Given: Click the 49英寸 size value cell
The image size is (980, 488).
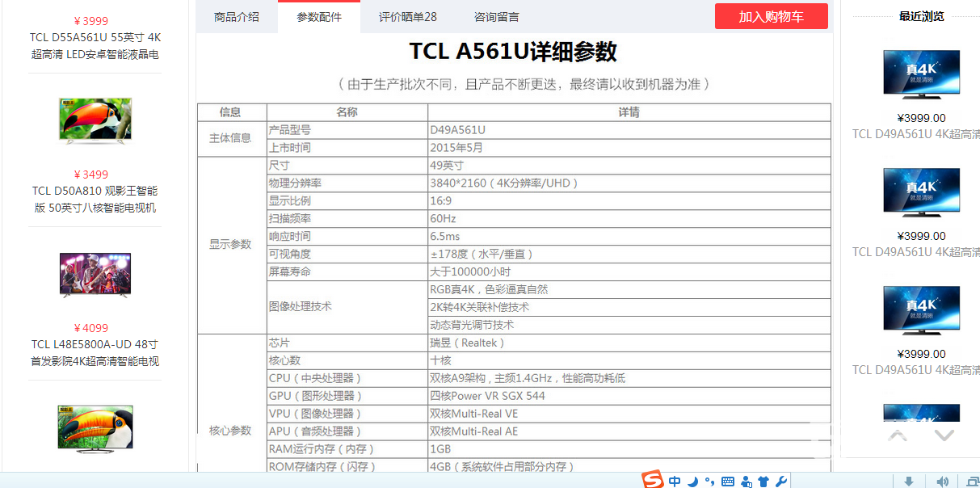Looking at the screenshot, I should tap(629, 166).
